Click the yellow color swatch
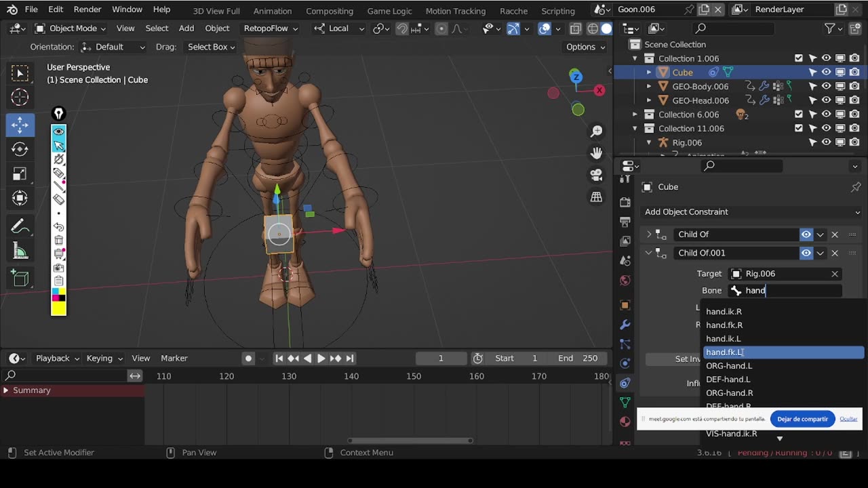 [58, 309]
